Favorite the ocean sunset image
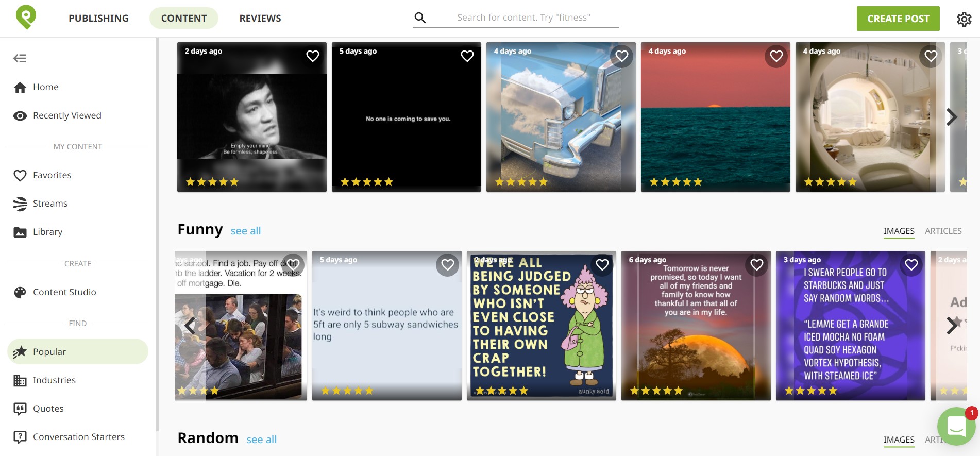This screenshot has width=980, height=456. point(776,56)
